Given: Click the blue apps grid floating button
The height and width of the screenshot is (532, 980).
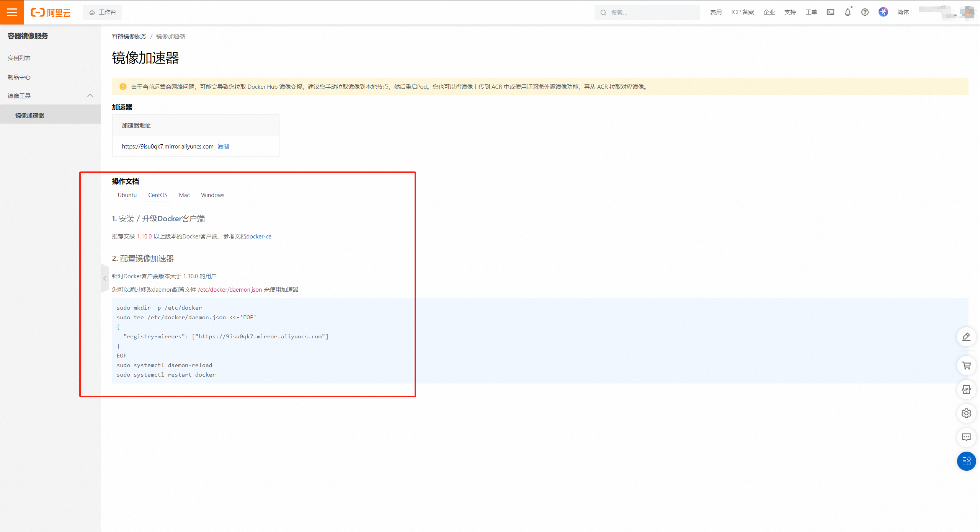Looking at the screenshot, I should [x=966, y=461].
